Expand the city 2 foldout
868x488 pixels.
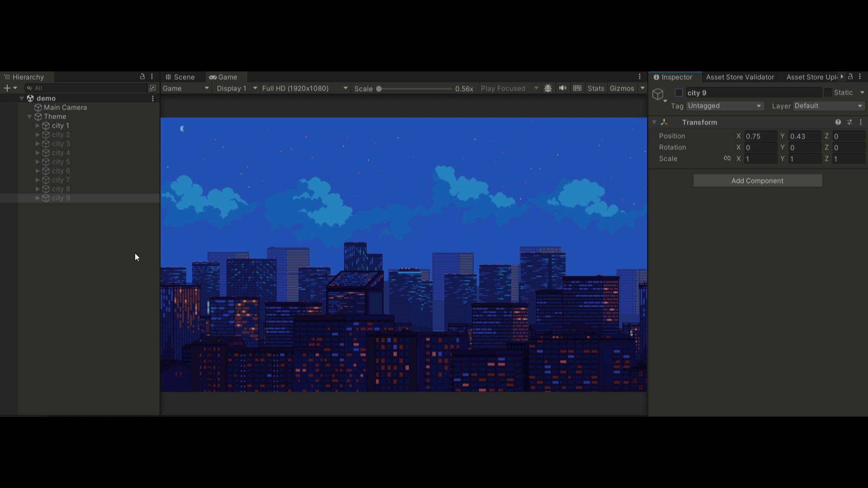[38, 135]
